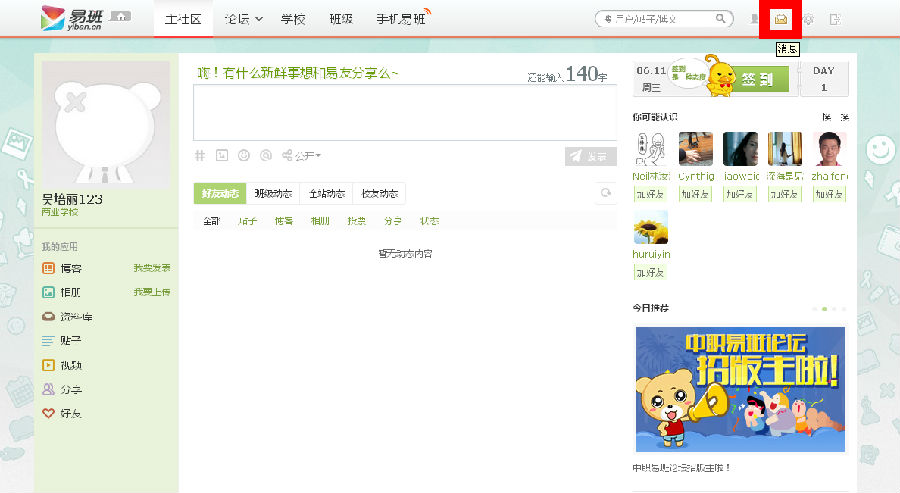Select the 校友动态 tab
900x493 pixels.
(x=379, y=193)
